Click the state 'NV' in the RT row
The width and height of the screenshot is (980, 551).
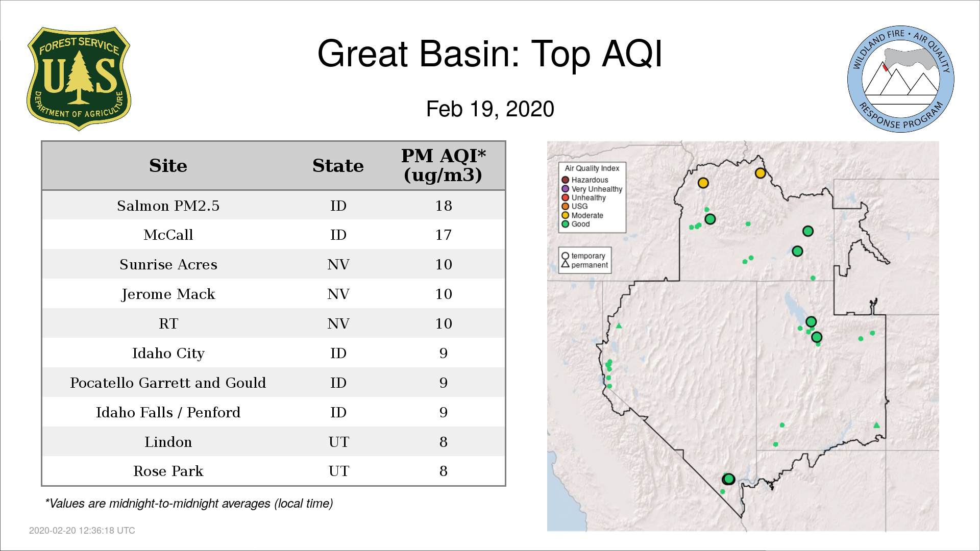click(x=338, y=323)
